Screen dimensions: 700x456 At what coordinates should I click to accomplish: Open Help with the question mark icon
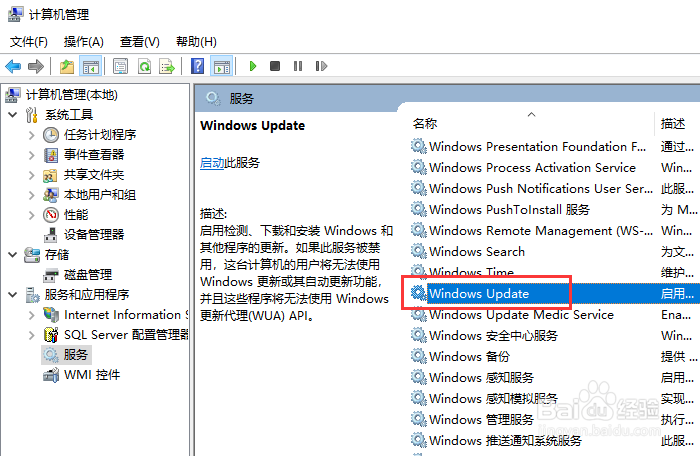pyautogui.click(x=197, y=67)
